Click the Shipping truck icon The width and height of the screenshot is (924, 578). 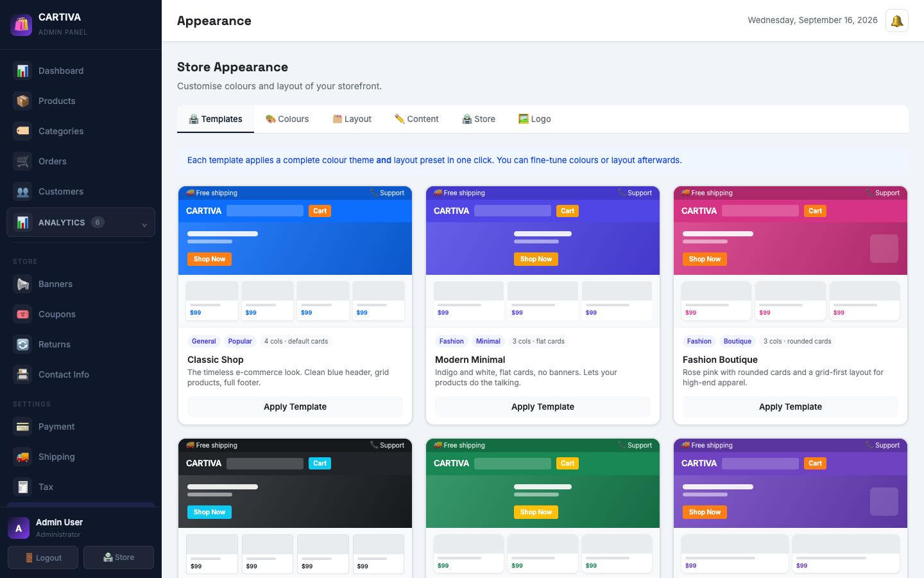(x=22, y=457)
